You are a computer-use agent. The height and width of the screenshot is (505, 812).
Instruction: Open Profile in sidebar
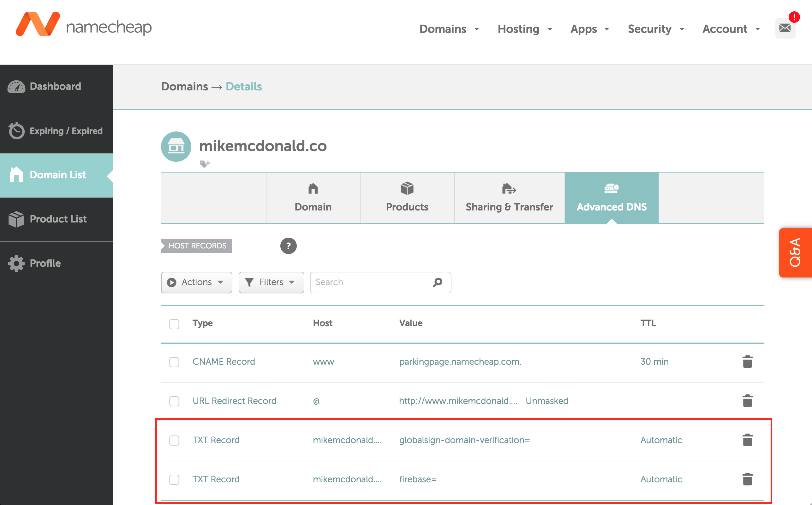pos(57,264)
